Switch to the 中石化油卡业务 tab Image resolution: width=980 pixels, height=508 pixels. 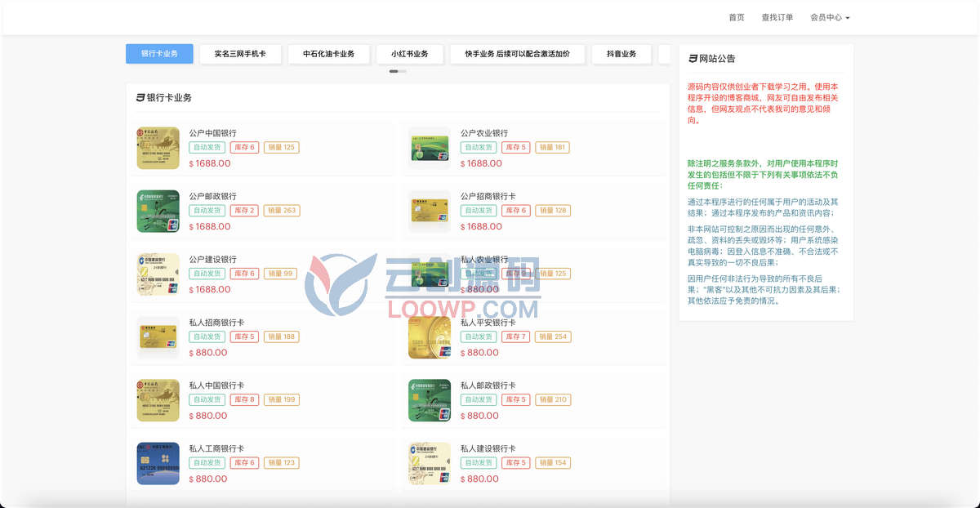pyautogui.click(x=328, y=54)
